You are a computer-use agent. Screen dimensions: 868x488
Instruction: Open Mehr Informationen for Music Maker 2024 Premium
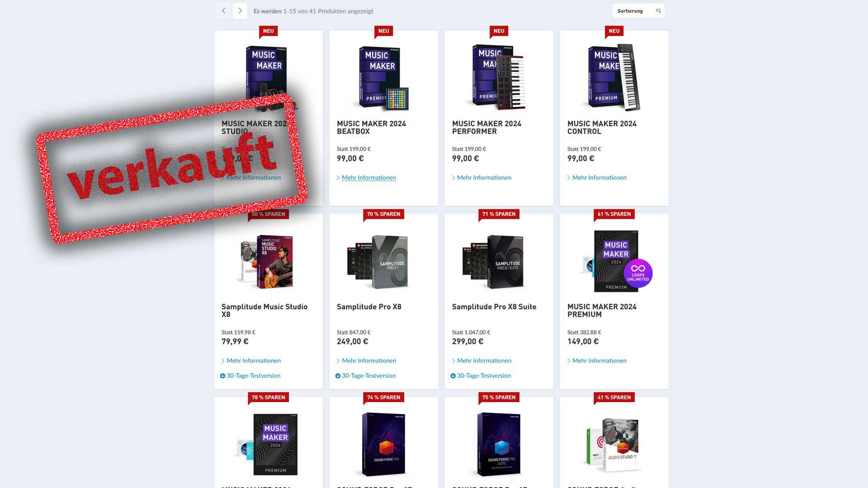pos(599,361)
